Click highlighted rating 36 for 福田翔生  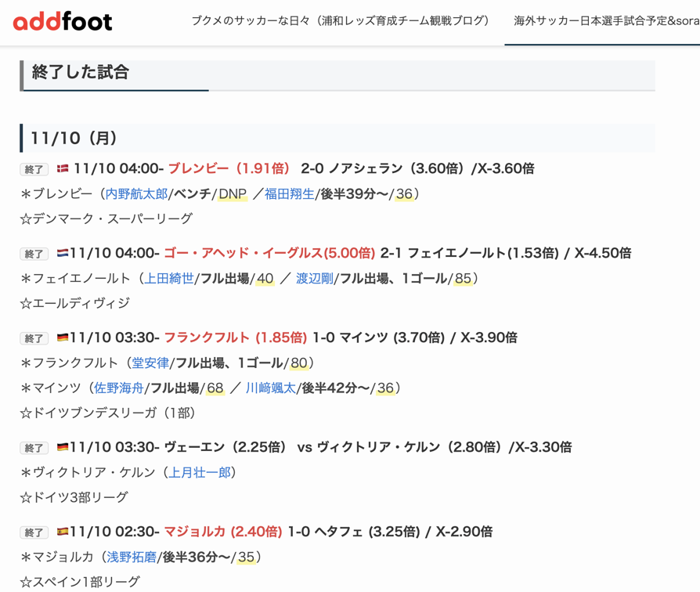click(x=404, y=193)
